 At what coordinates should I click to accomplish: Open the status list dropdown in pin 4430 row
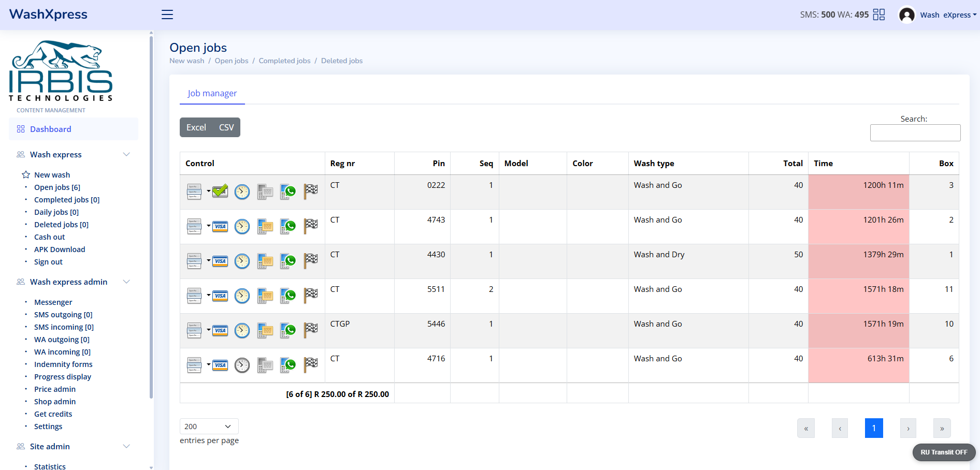point(198,261)
